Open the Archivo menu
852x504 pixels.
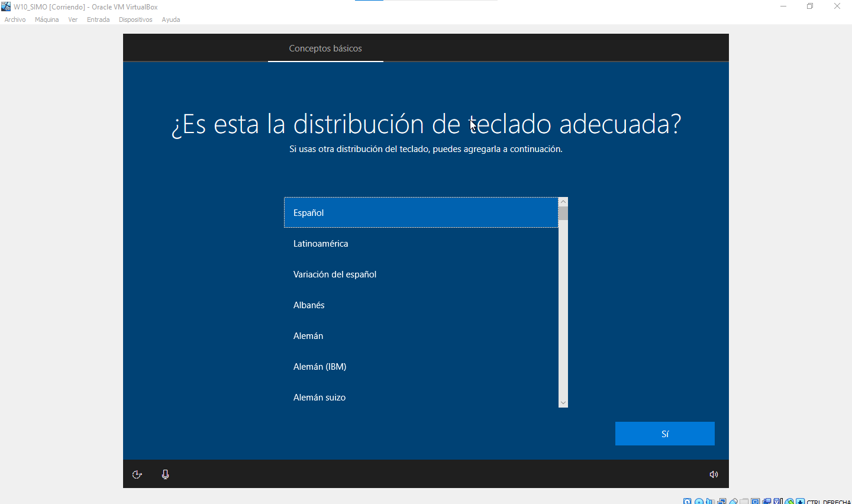click(15, 20)
